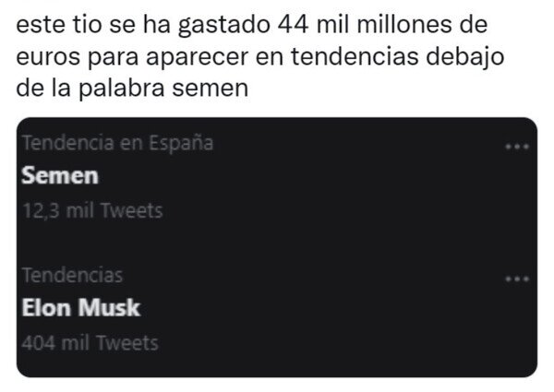Click the number "12,3" under Semen
Screen dimensions: 554x392
point(37,210)
